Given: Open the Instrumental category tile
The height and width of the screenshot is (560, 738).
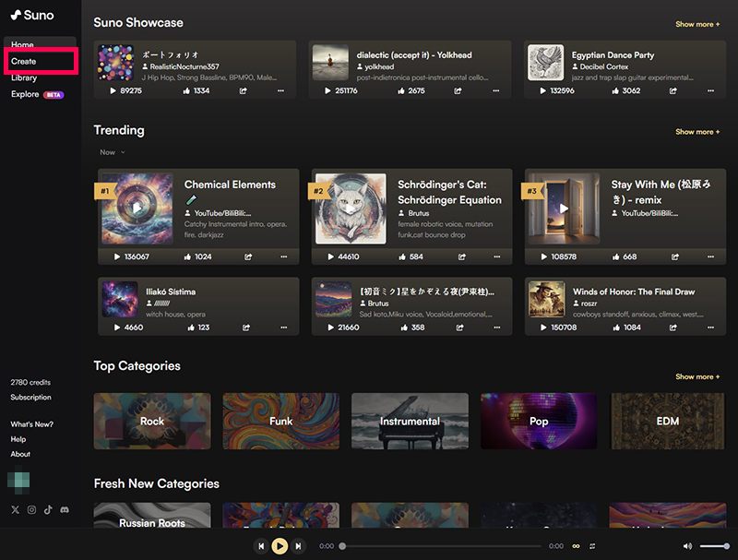Looking at the screenshot, I should 410,422.
